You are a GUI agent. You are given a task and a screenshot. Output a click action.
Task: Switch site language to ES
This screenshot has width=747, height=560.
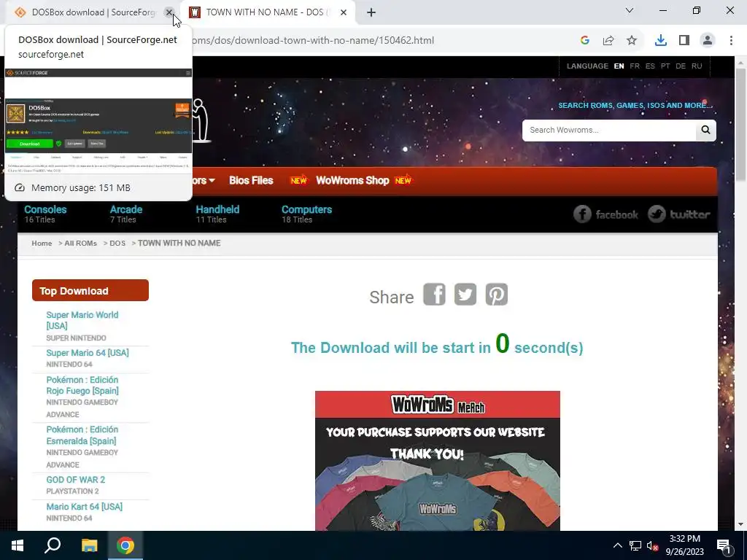(650, 66)
